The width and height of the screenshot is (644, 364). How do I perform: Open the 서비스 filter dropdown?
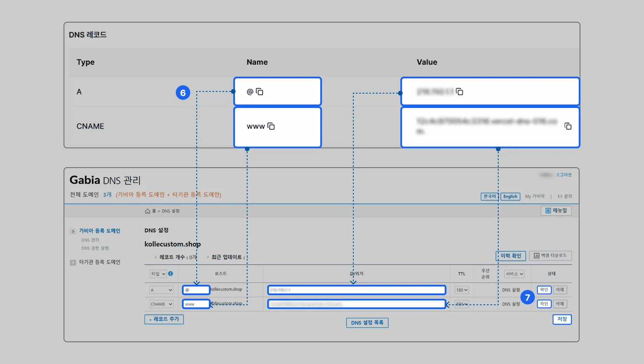514,274
